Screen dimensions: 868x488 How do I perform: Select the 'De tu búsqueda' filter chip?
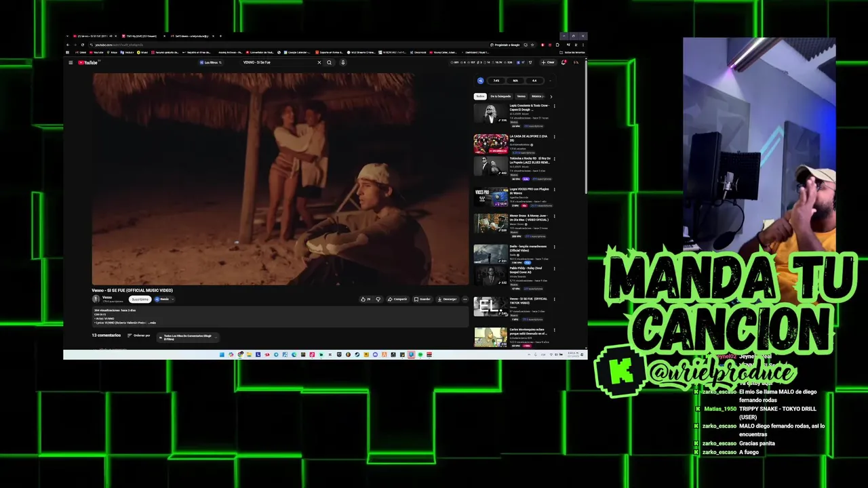501,96
